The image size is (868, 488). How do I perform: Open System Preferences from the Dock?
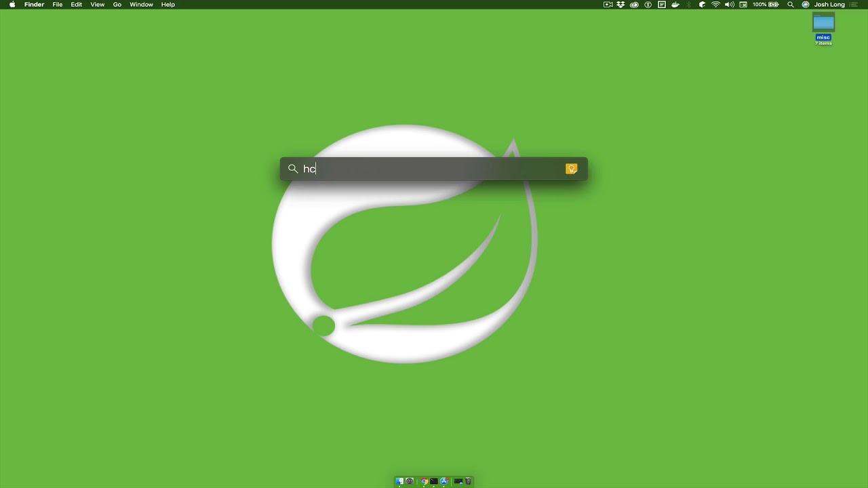coord(410,481)
